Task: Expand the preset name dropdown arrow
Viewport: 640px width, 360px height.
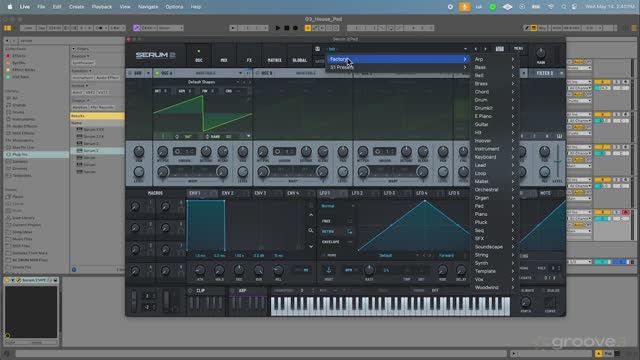Action: pos(466,49)
